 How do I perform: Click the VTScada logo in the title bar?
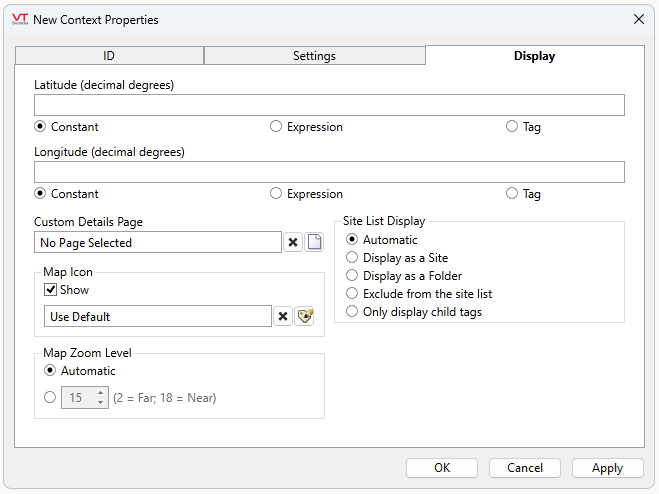pyautogui.click(x=20, y=19)
